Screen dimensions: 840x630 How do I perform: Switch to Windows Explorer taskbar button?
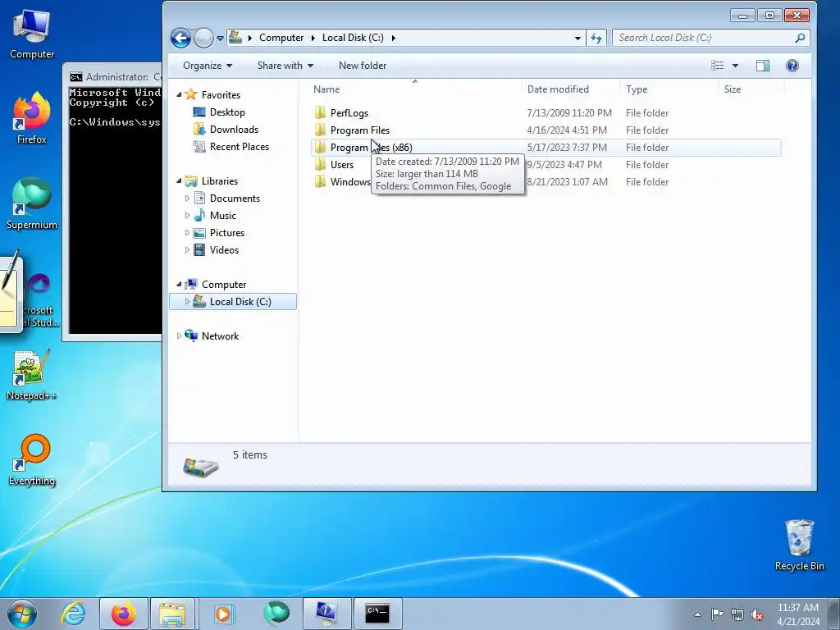173,614
